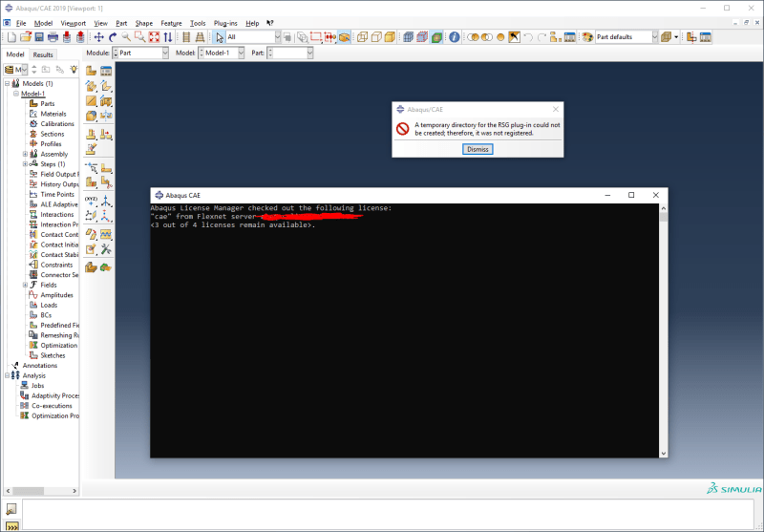
Task: Click the Print toolbar icon
Action: pyautogui.click(x=53, y=37)
